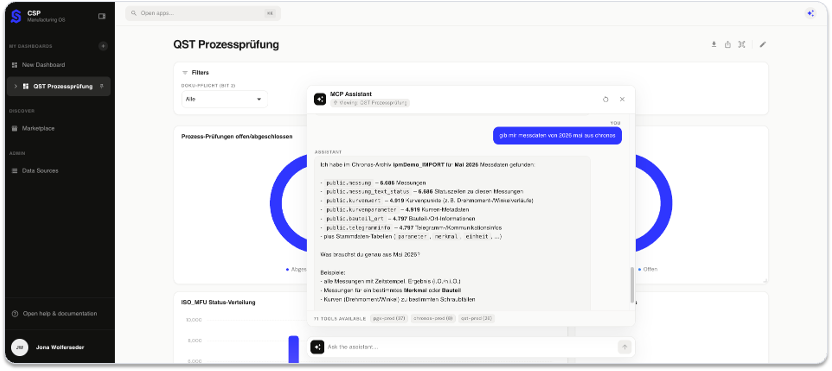Click the pin icon beside QST Prozessprüfung
This screenshot has height=371, width=832.
point(102,86)
